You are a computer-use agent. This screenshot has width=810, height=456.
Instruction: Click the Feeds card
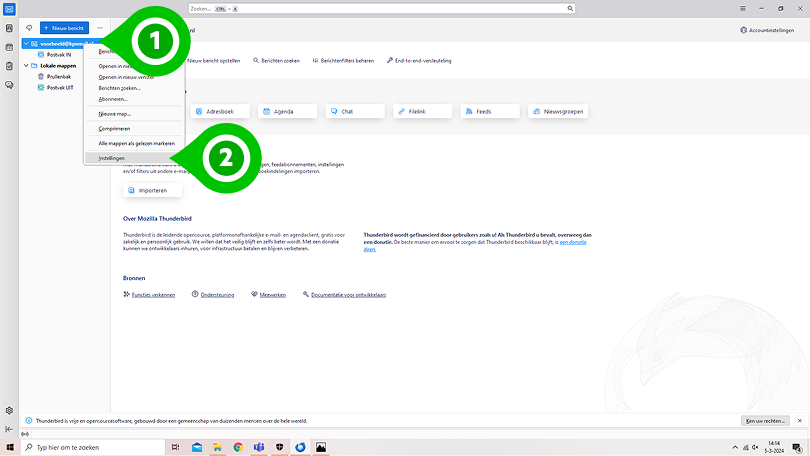(x=490, y=112)
